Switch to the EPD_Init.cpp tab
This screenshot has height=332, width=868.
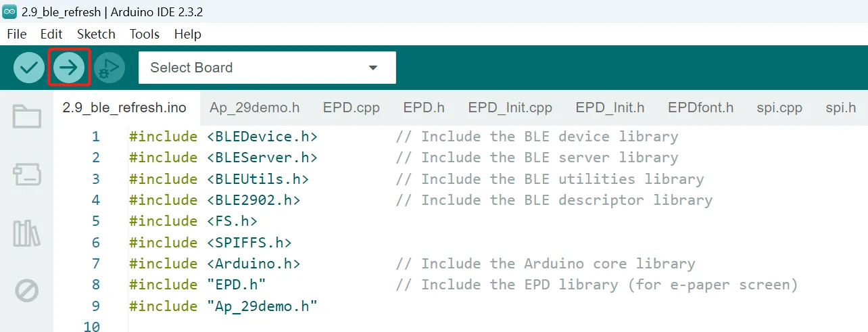tap(510, 108)
